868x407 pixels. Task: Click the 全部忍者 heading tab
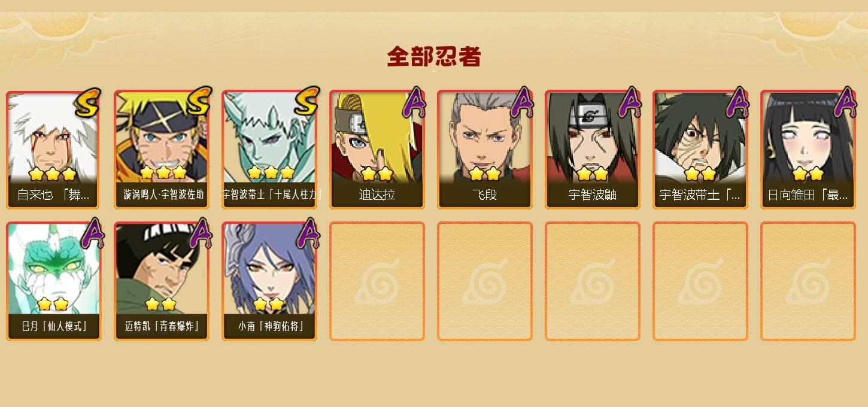(x=434, y=57)
